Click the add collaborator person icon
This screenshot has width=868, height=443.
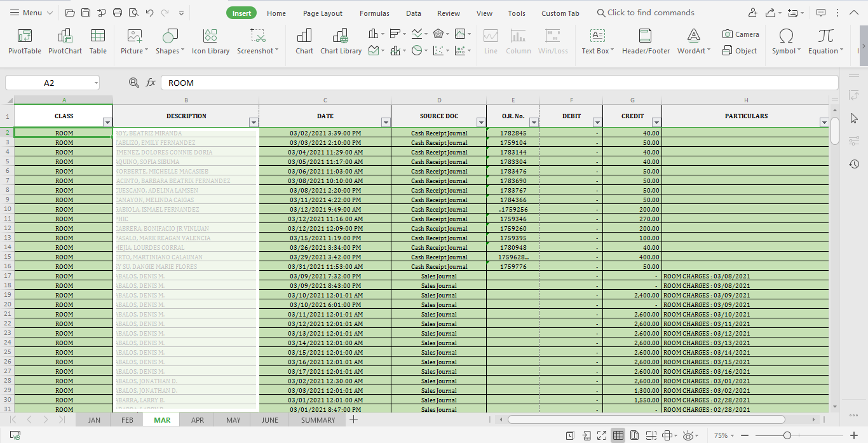[753, 13]
